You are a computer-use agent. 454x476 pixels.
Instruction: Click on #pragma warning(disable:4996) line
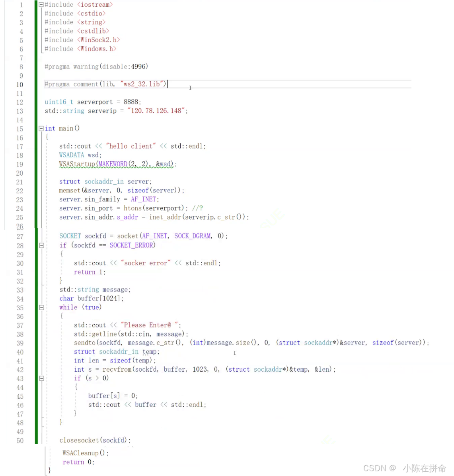(96, 67)
